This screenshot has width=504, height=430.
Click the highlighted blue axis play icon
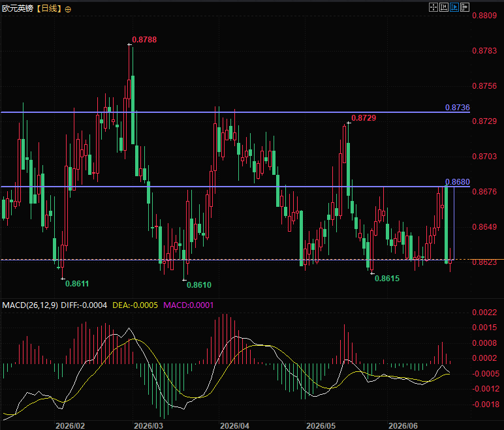pos(454,7)
